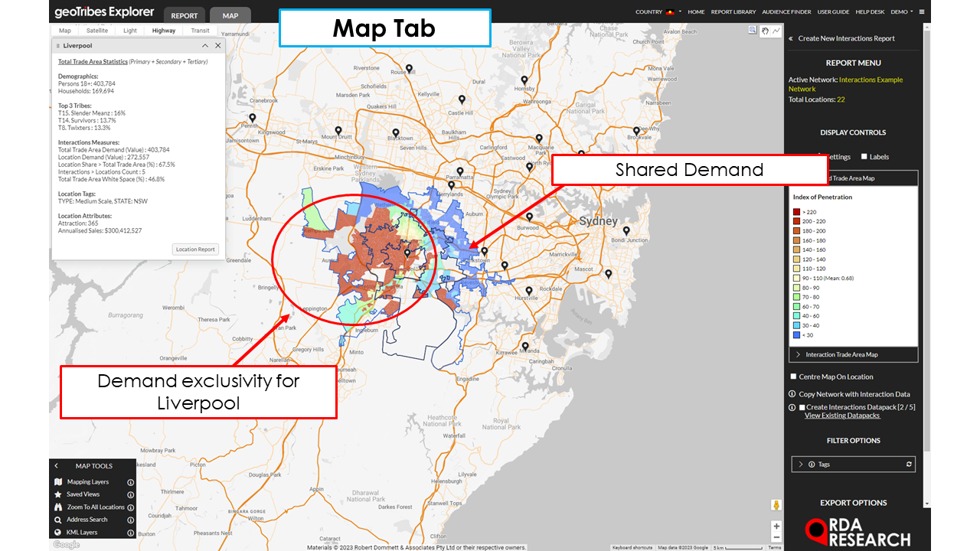This screenshot has width=980, height=551.
Task: Switch to the Report tab
Action: click(x=184, y=15)
